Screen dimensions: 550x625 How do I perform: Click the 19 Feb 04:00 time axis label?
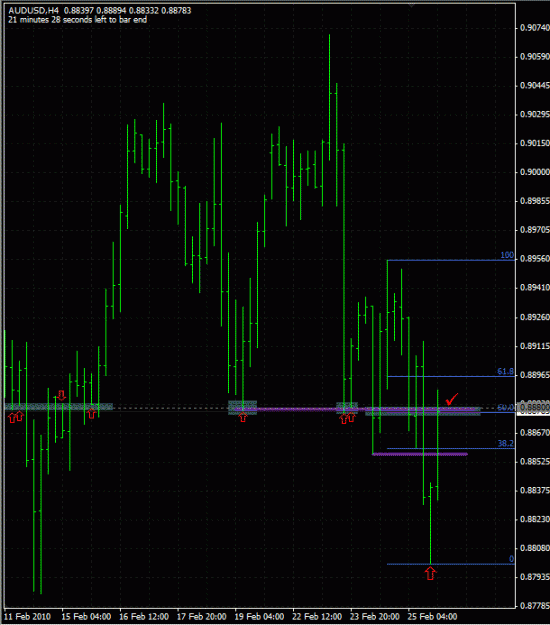[x=259, y=617]
